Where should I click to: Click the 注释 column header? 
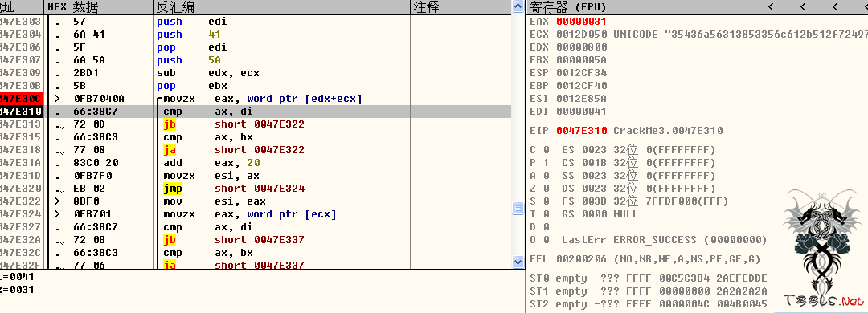point(461,7)
